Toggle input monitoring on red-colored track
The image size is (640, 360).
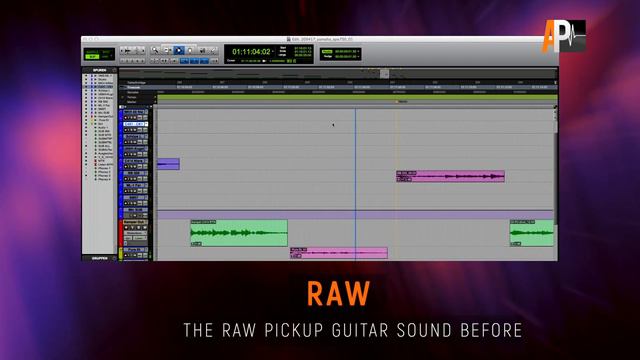click(132, 227)
